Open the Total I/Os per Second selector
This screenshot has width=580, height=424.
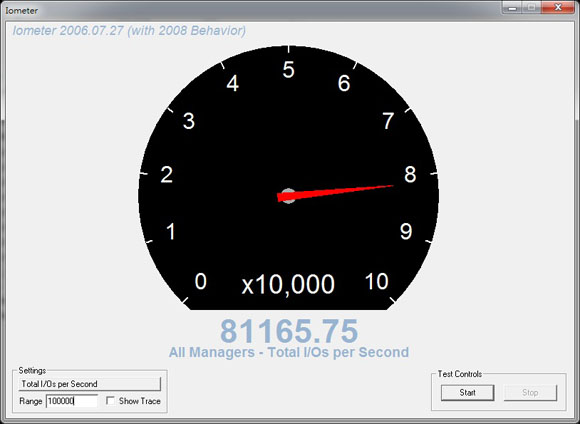point(90,384)
